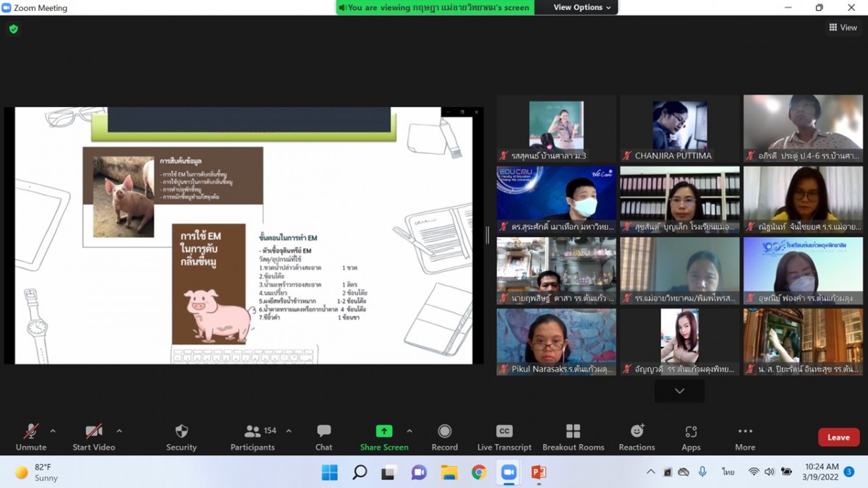Unmute the microphone
Image resolution: width=868 pixels, height=488 pixels.
(x=31, y=437)
